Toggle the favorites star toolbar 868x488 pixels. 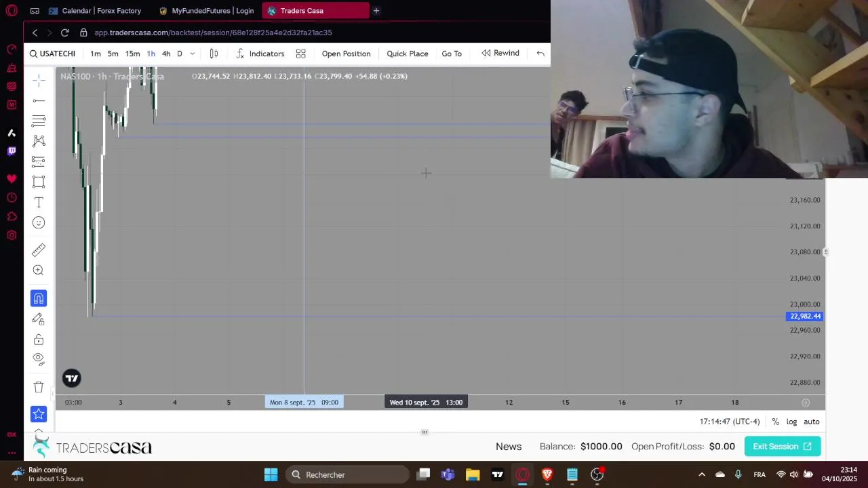39,414
